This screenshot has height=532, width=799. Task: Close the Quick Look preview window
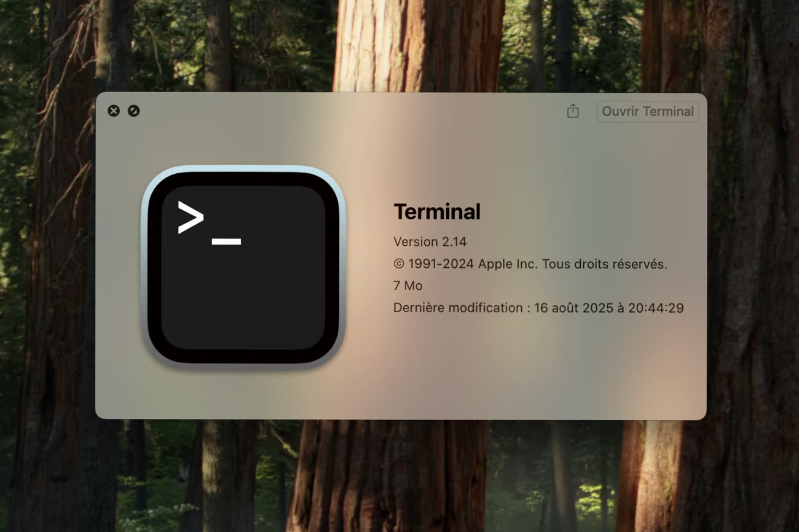[x=114, y=111]
